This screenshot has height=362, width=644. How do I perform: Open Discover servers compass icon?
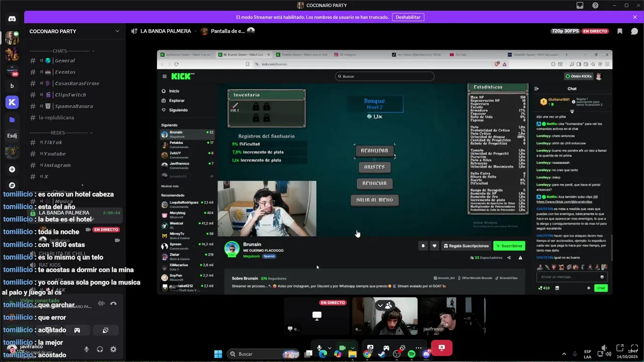pyautogui.click(x=12, y=185)
